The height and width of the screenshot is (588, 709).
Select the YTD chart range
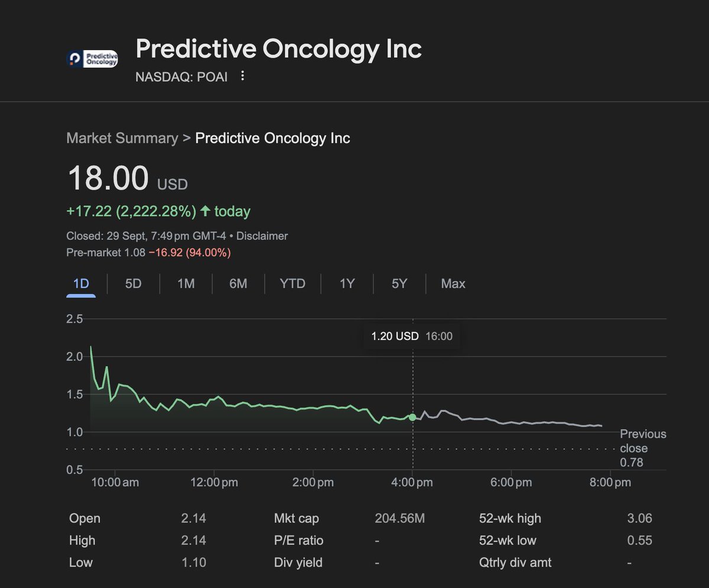tap(292, 284)
